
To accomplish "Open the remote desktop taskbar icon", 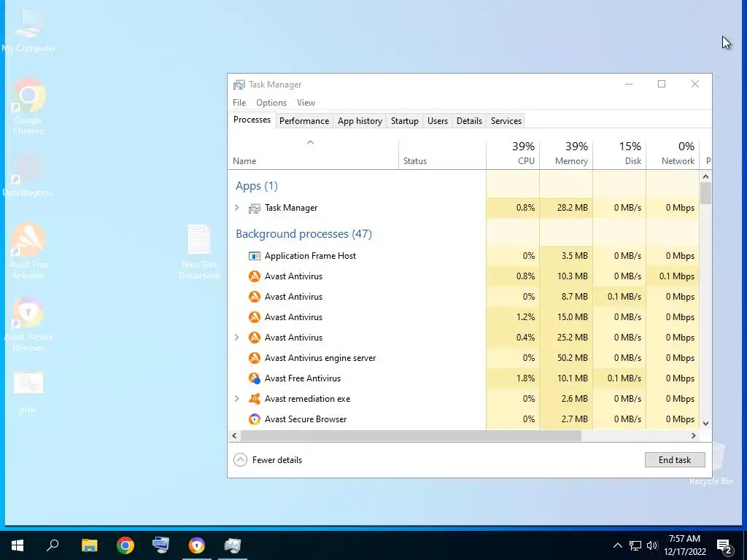I will point(160,545).
